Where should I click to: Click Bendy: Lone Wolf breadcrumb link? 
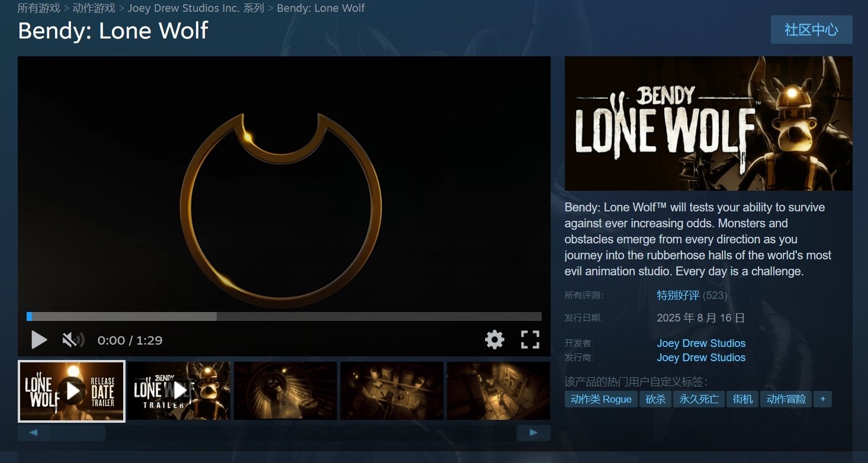click(321, 8)
